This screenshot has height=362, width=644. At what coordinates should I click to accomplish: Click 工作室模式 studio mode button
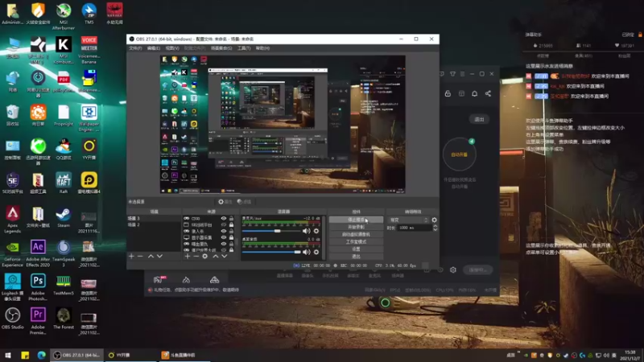coord(356,242)
